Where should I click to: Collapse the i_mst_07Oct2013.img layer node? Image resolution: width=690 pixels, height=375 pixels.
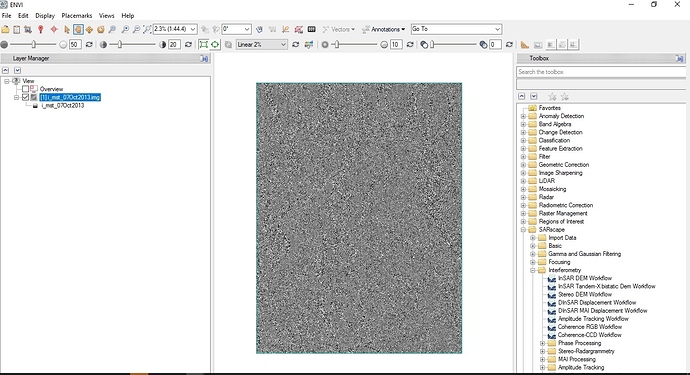coord(16,97)
